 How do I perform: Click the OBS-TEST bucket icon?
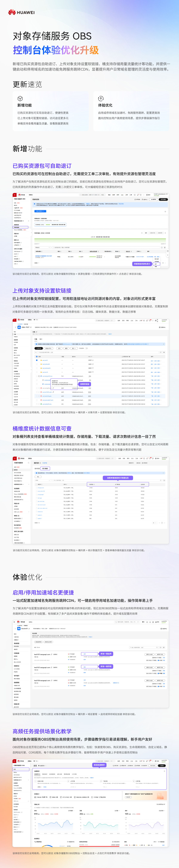(x=19, y=327)
